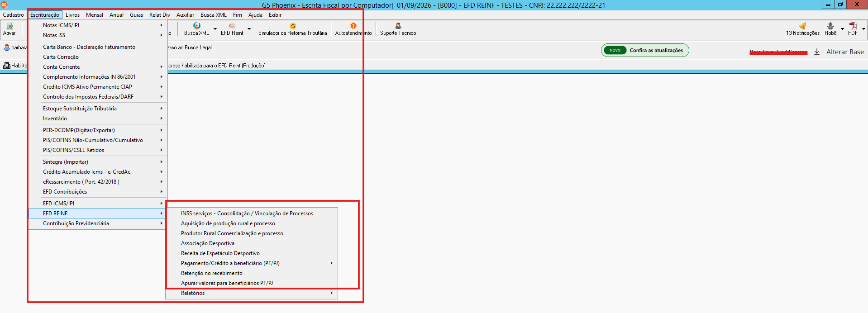
Task: Click the Ativar toolbar icon
Action: click(10, 26)
